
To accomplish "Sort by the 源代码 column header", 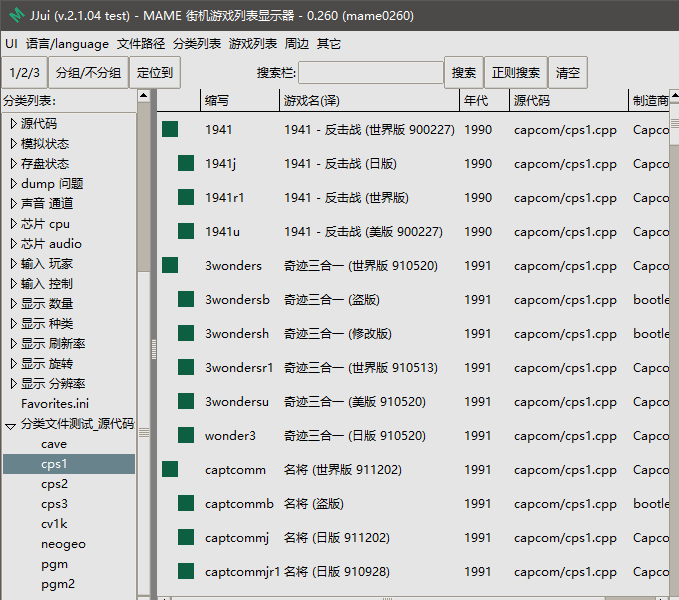I will (569, 101).
